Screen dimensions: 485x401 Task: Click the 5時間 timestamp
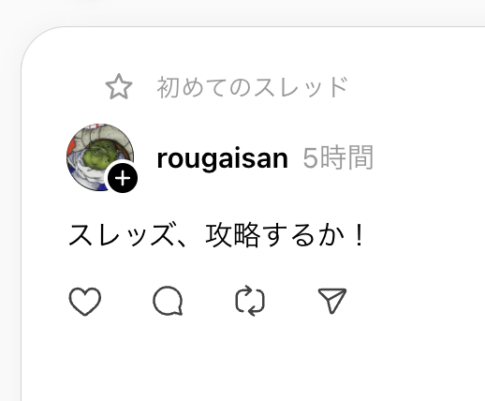tap(338, 157)
